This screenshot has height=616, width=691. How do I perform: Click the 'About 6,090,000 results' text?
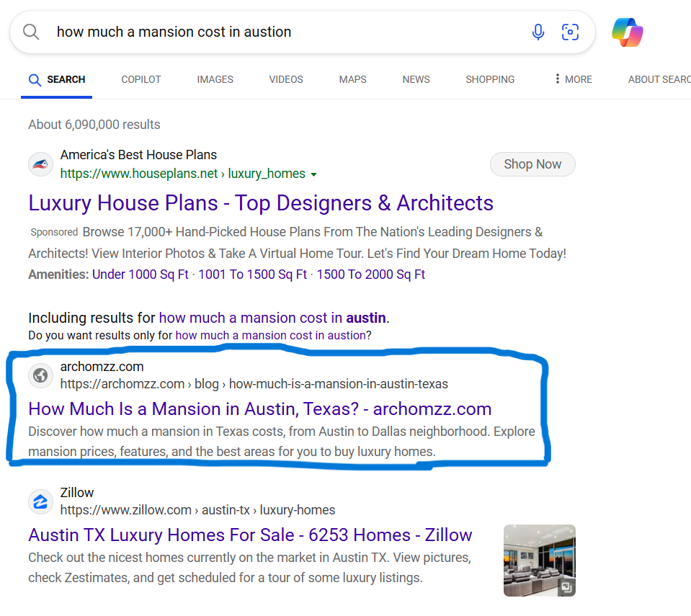coord(94,125)
